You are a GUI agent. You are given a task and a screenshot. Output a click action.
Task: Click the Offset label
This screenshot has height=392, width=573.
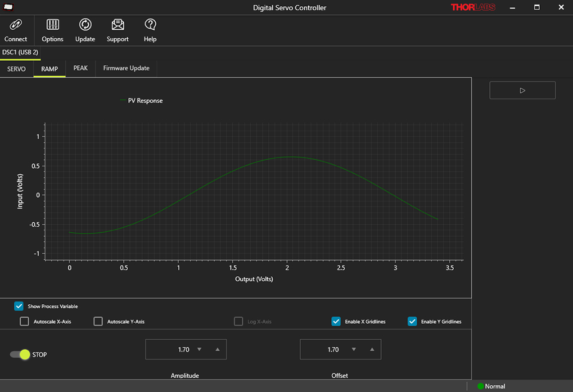tap(339, 375)
